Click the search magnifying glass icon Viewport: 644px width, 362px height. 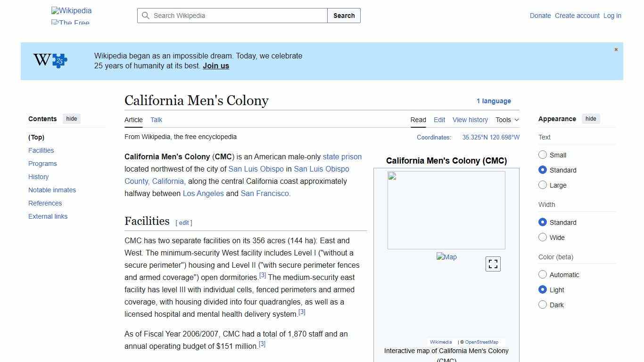click(146, 16)
